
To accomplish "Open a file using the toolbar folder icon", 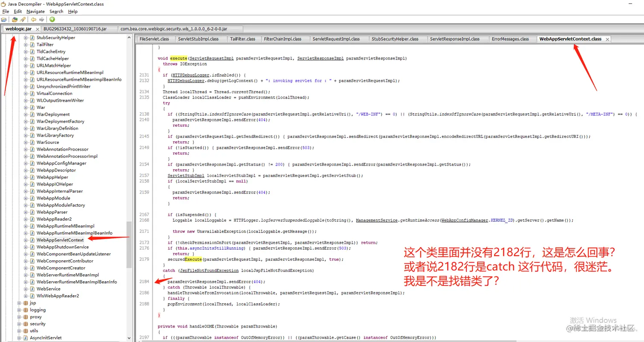I will pyautogui.click(x=4, y=20).
